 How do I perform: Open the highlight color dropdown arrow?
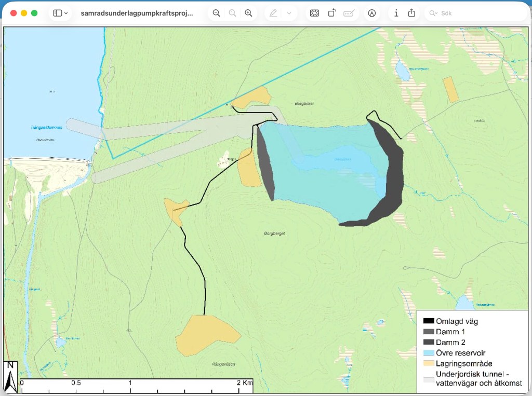click(289, 13)
